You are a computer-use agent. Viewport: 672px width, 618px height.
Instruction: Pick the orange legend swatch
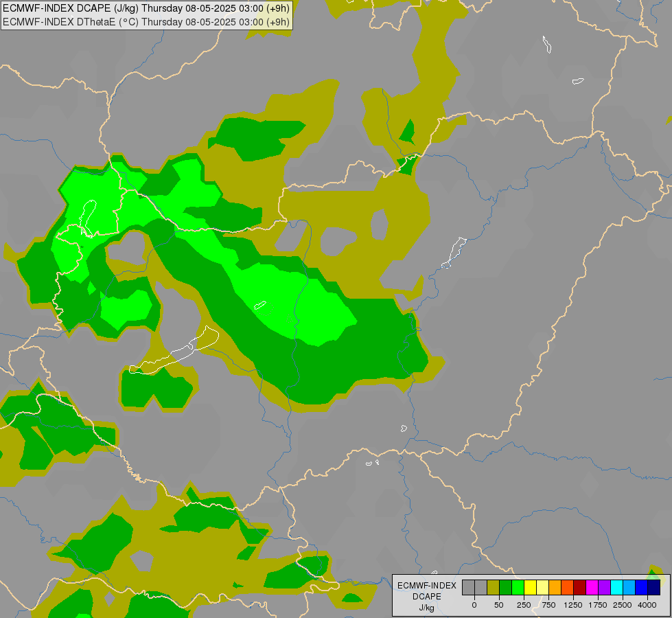point(555,588)
